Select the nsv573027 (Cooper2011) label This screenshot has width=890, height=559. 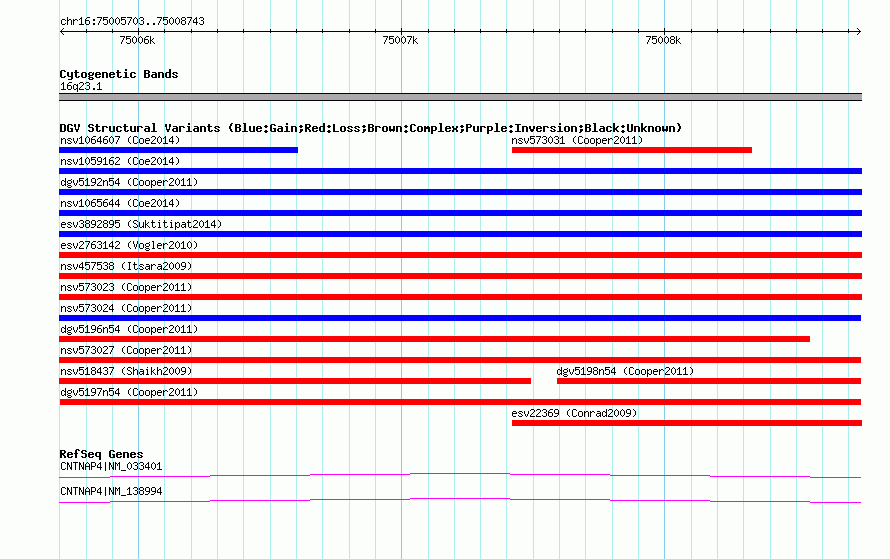pyautogui.click(x=126, y=350)
